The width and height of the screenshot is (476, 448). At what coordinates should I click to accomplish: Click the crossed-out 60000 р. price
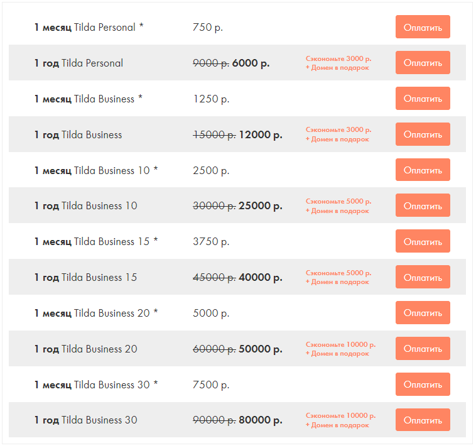214,349
